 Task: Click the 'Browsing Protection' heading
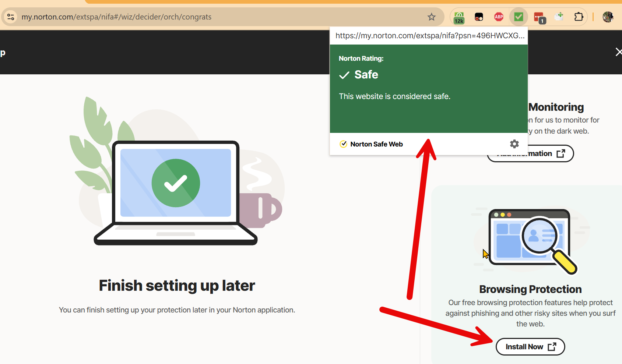click(x=530, y=289)
